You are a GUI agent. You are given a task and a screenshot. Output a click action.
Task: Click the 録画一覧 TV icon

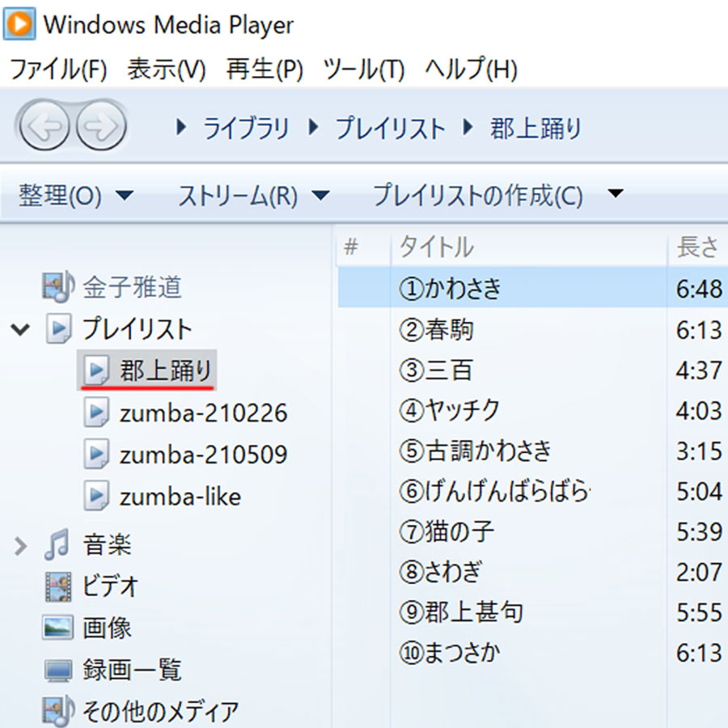point(58,671)
